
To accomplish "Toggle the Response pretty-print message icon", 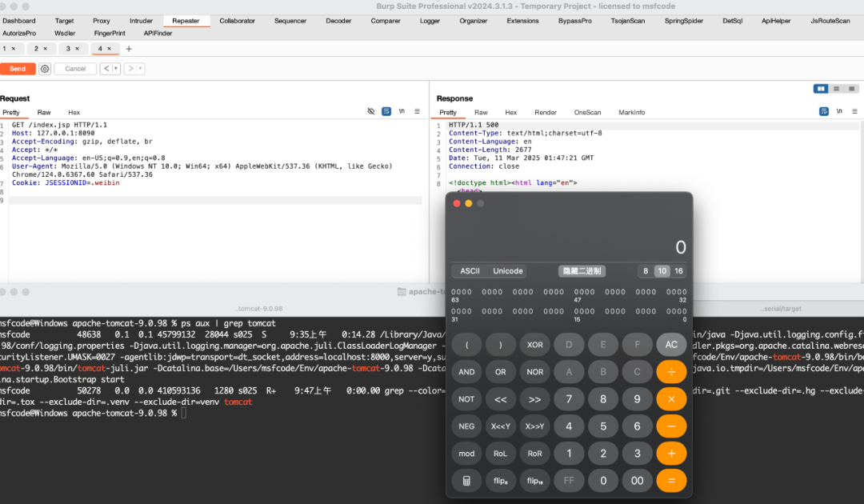I will pyautogui.click(x=824, y=111).
